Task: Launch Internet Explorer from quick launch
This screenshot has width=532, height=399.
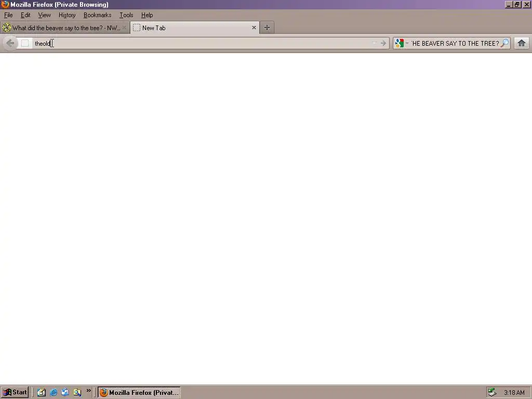Action: (54, 392)
